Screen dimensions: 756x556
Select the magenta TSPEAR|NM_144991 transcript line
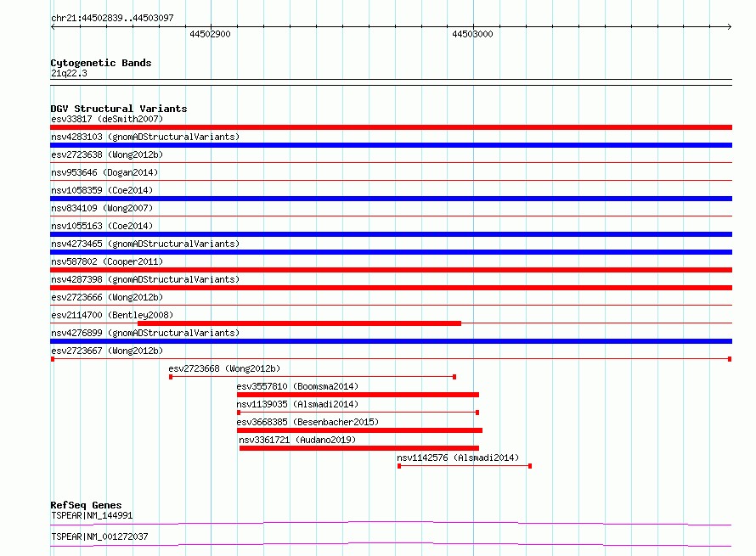click(x=391, y=523)
